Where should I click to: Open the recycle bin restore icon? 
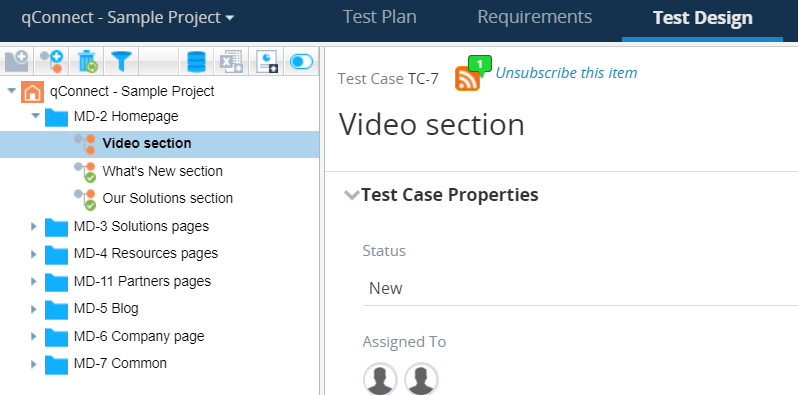click(88, 61)
